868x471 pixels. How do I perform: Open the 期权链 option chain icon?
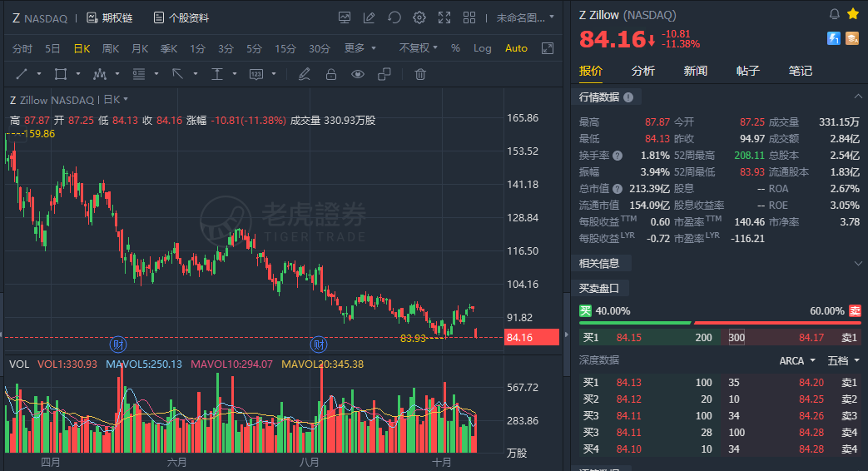(x=92, y=18)
